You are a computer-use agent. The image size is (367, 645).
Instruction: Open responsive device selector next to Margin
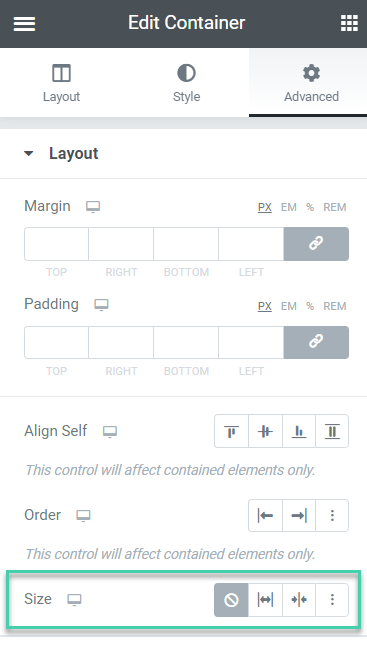(93, 206)
